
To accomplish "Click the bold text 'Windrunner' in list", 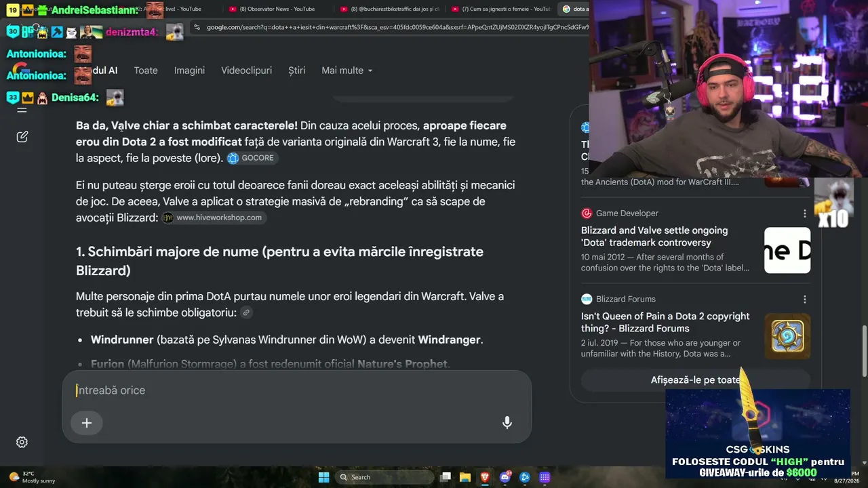I will click(x=122, y=340).
